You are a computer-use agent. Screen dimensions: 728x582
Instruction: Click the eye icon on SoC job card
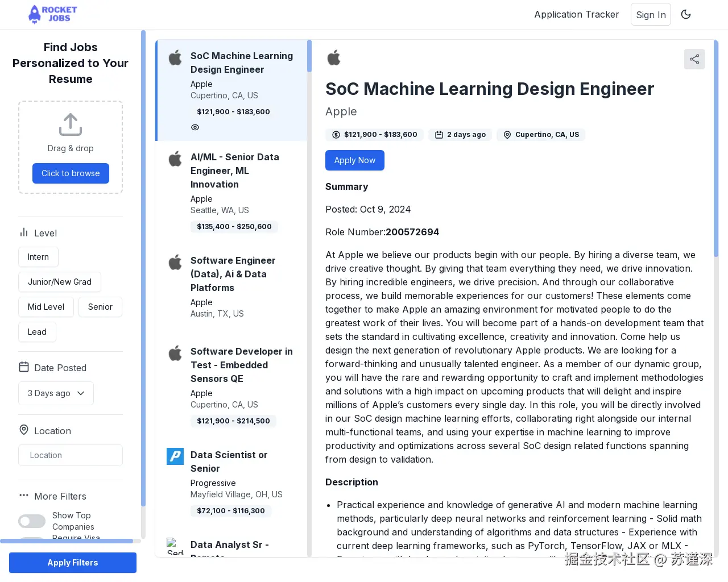click(x=195, y=127)
